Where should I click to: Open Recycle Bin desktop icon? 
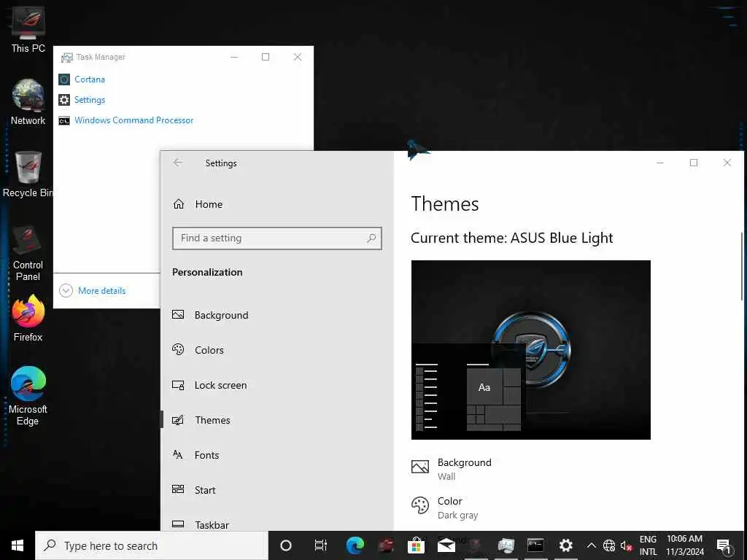tap(28, 174)
